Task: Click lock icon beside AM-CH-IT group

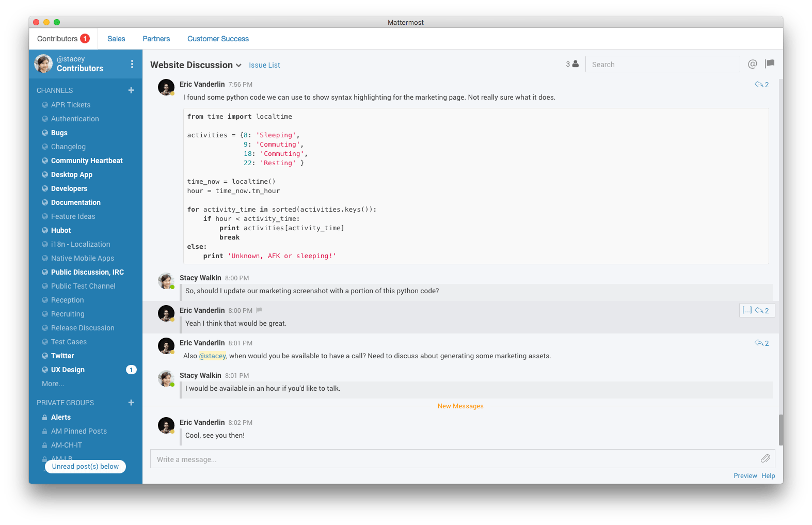Action: coord(45,445)
